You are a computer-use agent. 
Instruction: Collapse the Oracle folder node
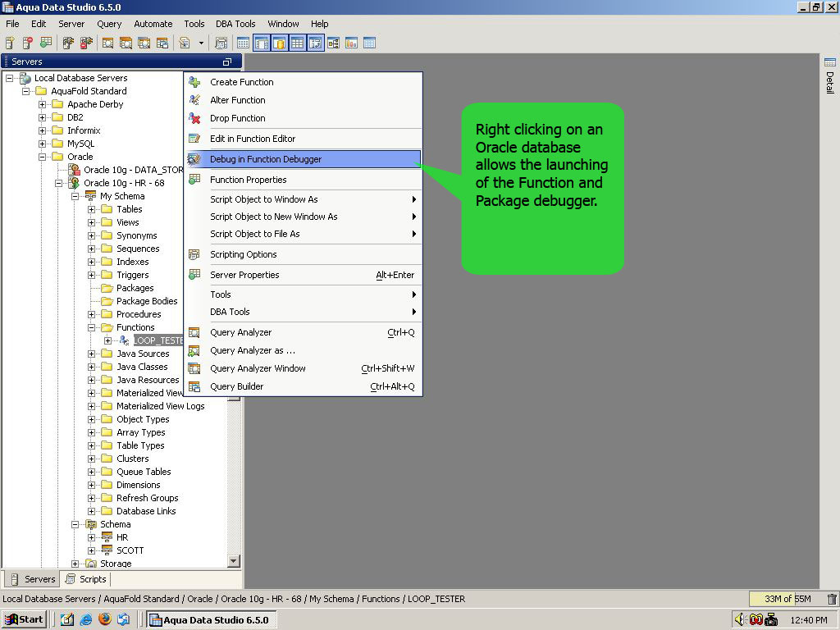pos(42,157)
